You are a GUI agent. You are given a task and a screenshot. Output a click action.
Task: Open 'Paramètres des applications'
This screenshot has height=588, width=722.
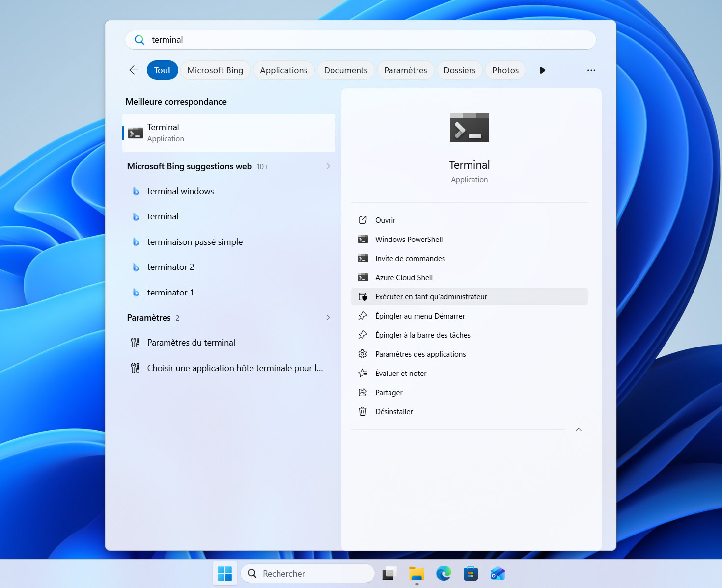(470, 354)
